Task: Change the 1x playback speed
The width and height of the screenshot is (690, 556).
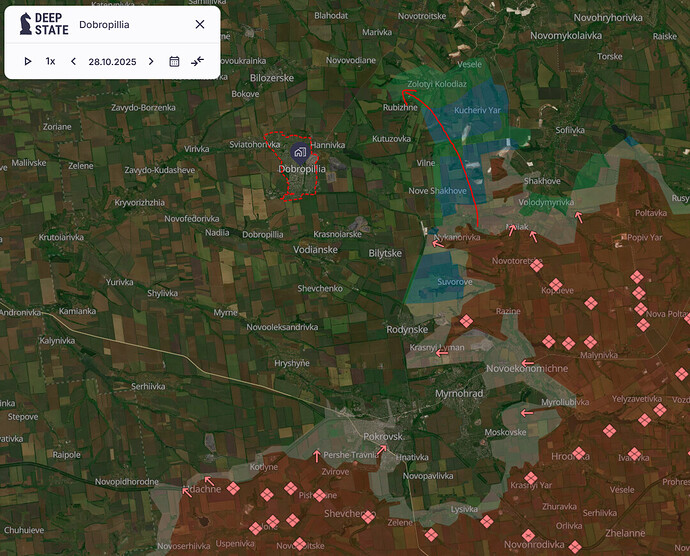Action: coord(50,61)
